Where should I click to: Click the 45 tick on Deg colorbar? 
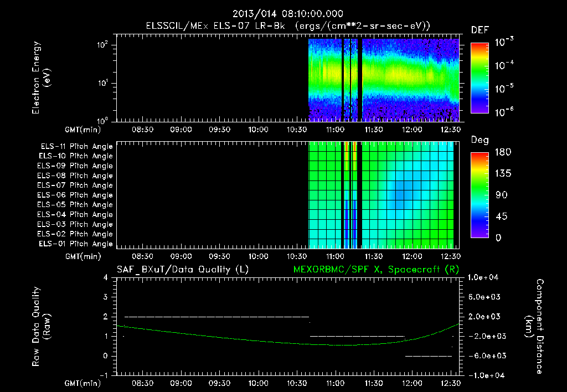[501, 216]
